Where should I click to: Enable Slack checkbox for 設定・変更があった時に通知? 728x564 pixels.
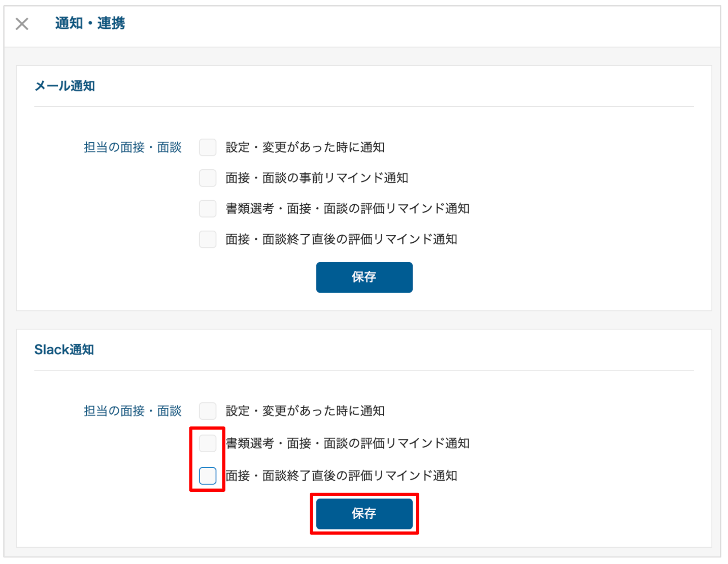click(208, 411)
